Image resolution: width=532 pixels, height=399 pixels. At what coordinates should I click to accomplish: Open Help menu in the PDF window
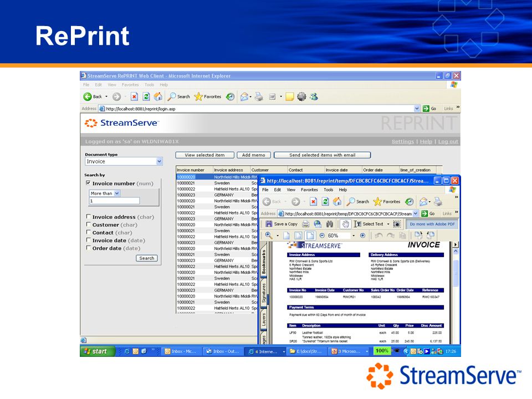343,190
